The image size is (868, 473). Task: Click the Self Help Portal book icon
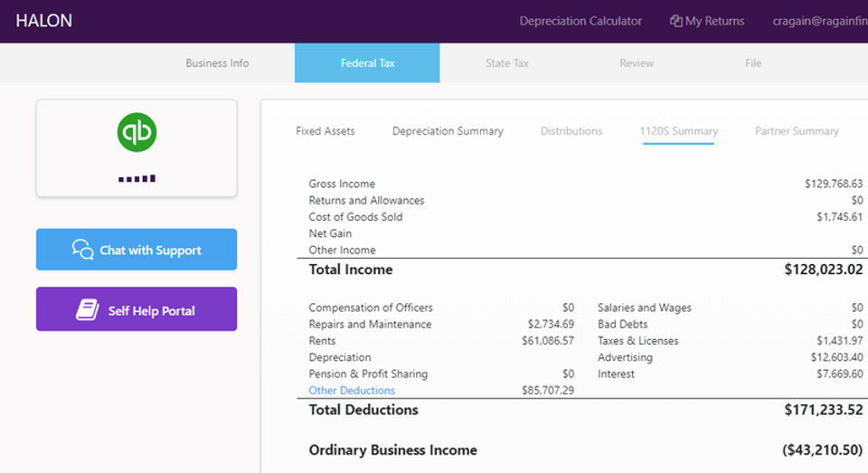point(88,309)
